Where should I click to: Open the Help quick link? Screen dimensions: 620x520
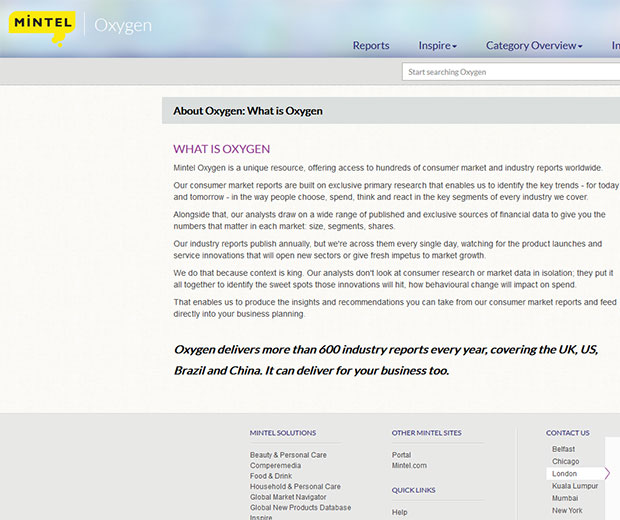(399, 512)
